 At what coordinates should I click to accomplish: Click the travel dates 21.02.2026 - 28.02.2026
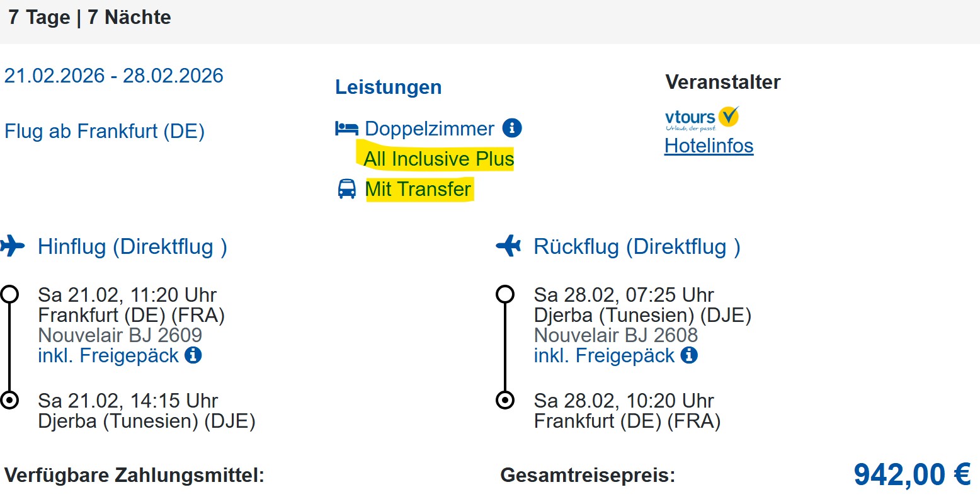point(114,76)
